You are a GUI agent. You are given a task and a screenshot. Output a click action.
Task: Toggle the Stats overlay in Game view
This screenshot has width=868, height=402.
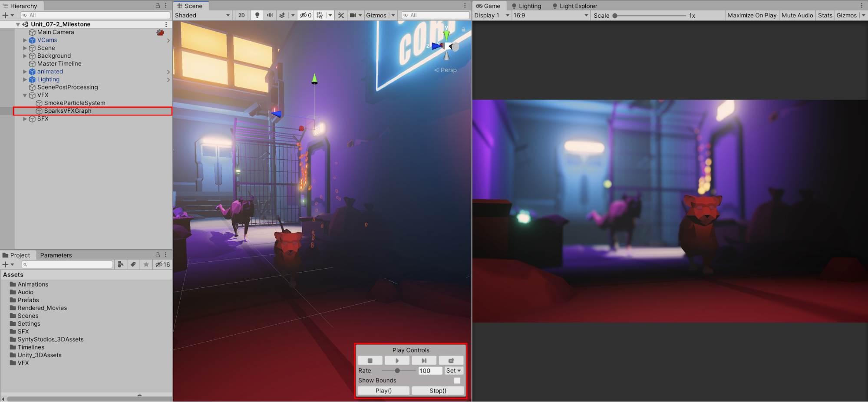pyautogui.click(x=825, y=15)
